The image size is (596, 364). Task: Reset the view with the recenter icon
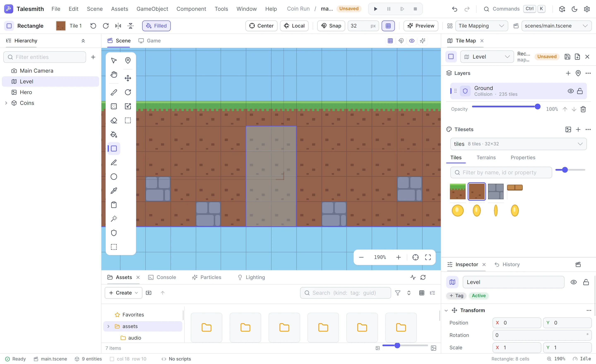pos(415,257)
